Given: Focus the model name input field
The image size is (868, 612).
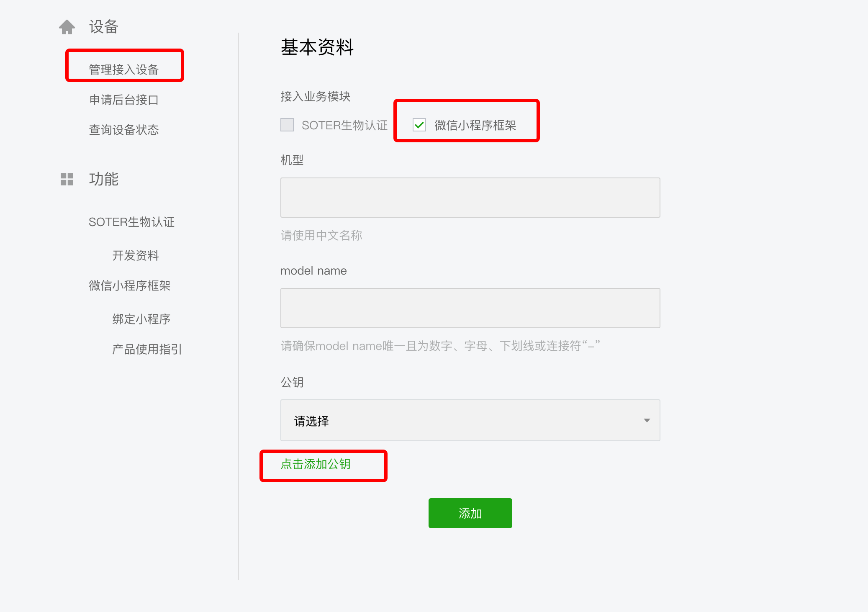Looking at the screenshot, I should pos(470,308).
